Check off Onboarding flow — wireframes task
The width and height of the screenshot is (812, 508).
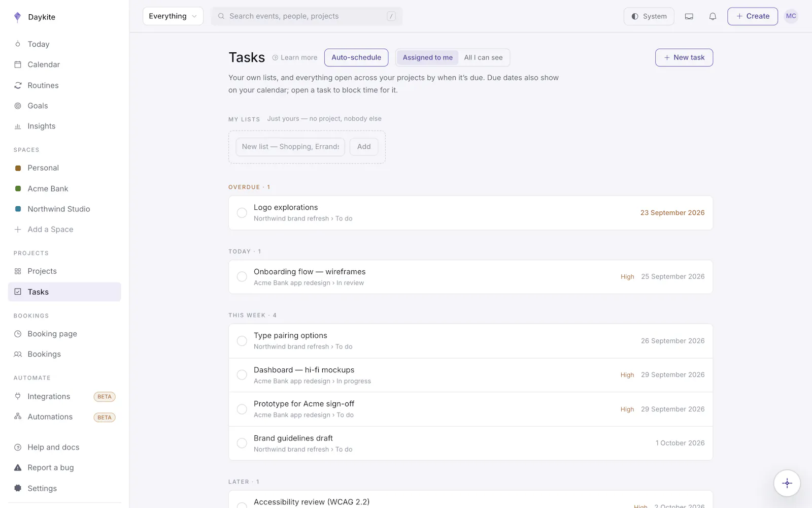(242, 277)
